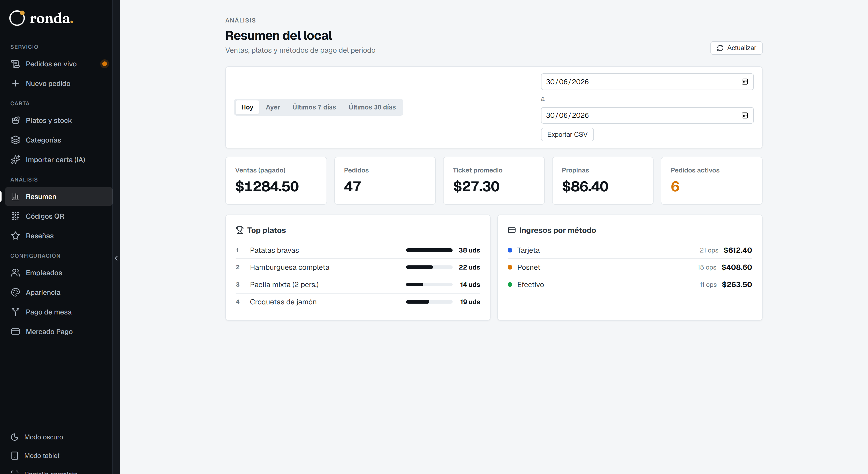Click Propinas $86.40 card
The width and height of the screenshot is (868, 474).
[x=602, y=180]
